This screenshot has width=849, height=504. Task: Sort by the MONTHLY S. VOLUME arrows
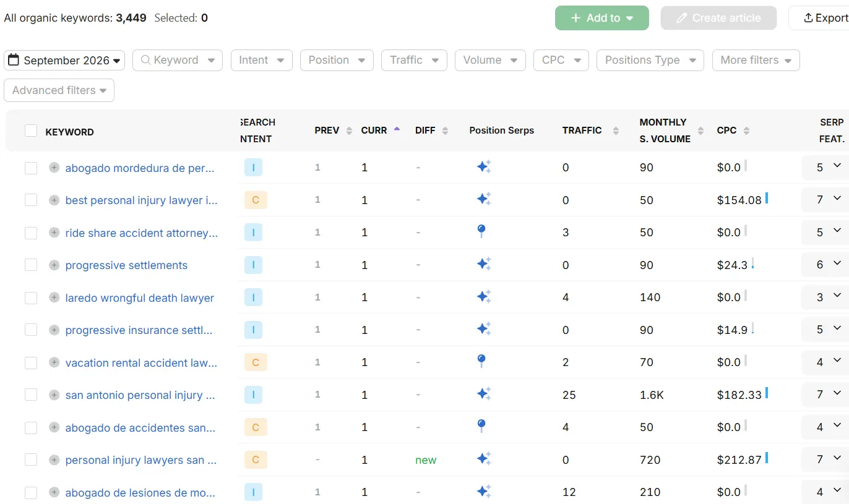click(700, 130)
